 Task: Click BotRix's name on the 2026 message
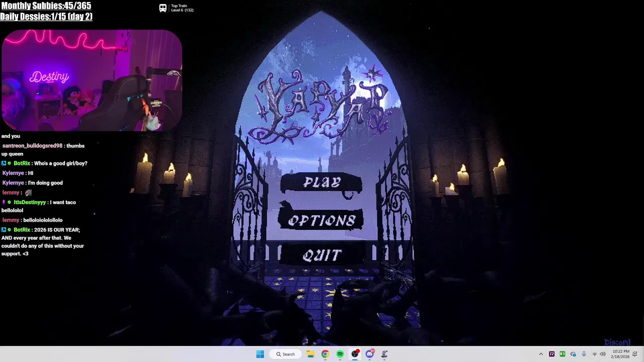(22, 230)
